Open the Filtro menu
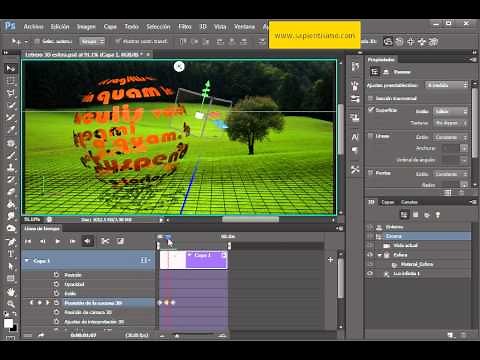Screen dimensions: 480x360 coord(185,27)
